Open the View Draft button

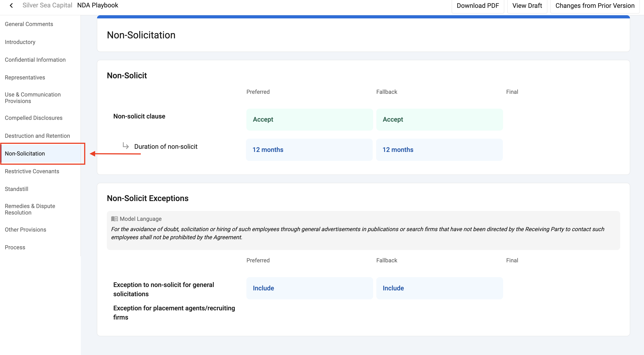[x=527, y=6]
